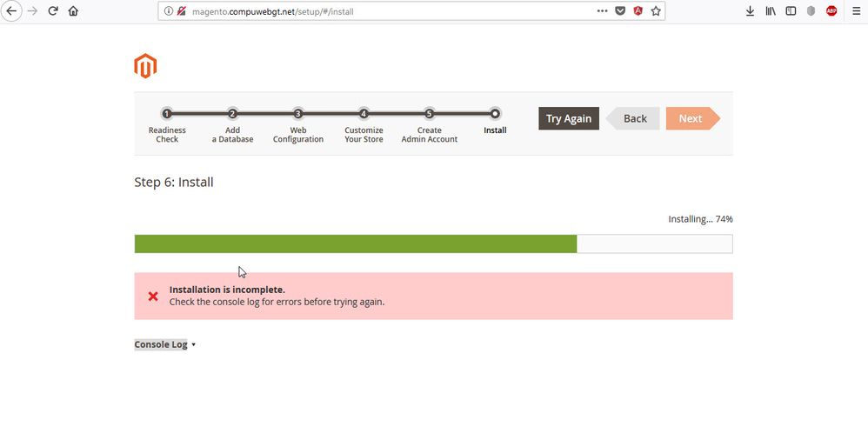Viewport: 868px width, 440px height.
Task: Open the page actions three-dot menu
Action: (602, 11)
